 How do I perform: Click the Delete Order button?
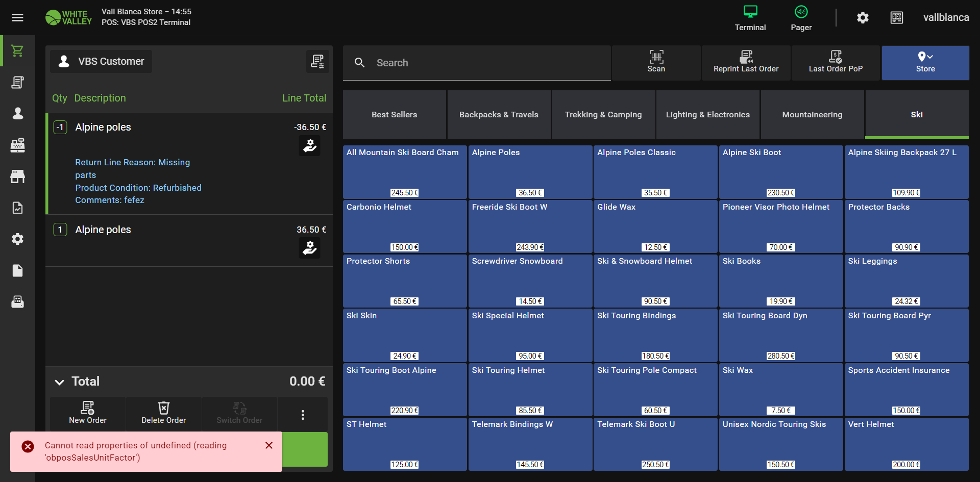tap(163, 413)
